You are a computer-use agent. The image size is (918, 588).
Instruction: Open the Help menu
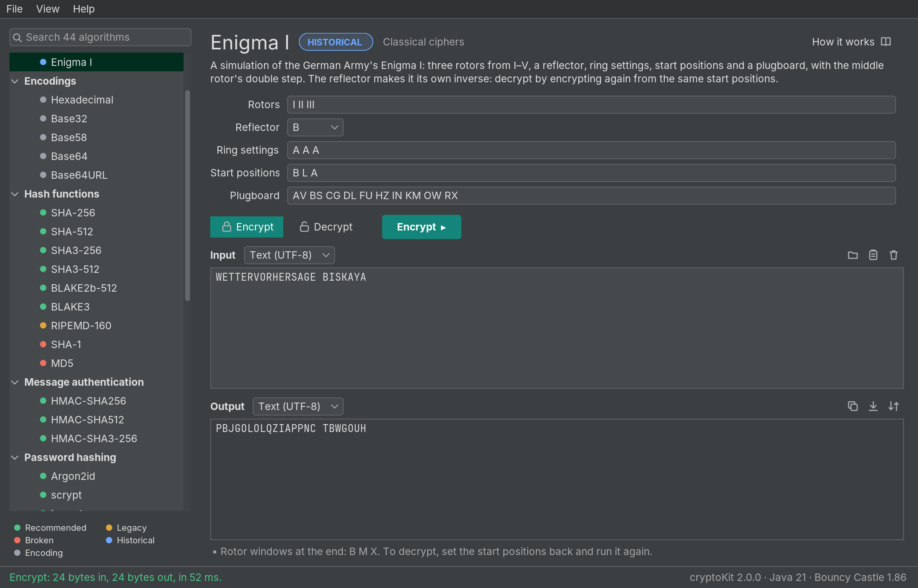click(x=84, y=9)
